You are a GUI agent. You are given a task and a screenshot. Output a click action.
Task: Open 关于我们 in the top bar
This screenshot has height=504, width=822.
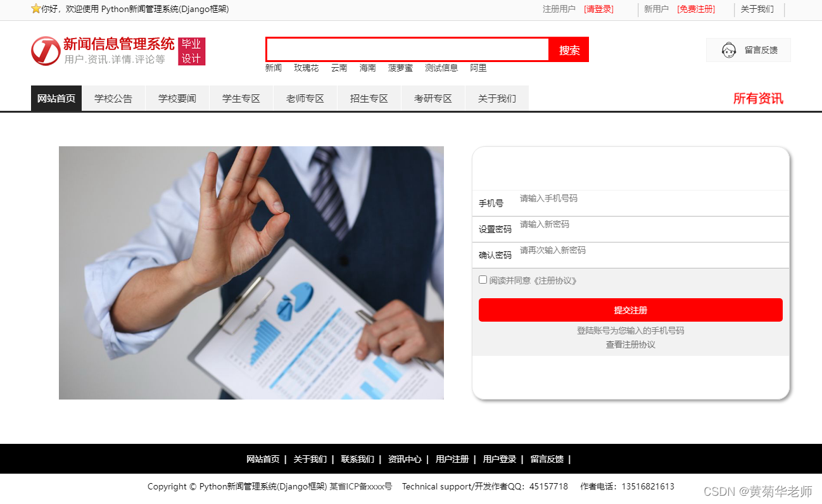[x=757, y=9]
